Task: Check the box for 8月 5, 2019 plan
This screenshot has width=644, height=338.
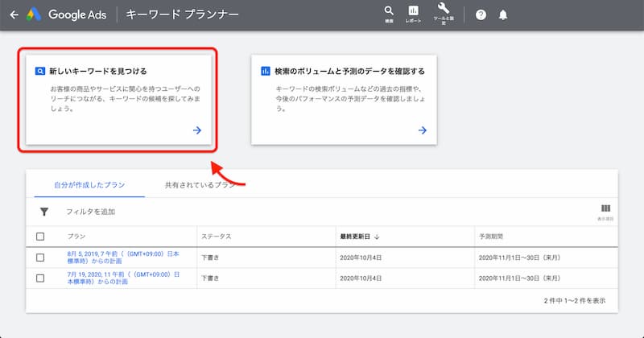Action: (40, 258)
